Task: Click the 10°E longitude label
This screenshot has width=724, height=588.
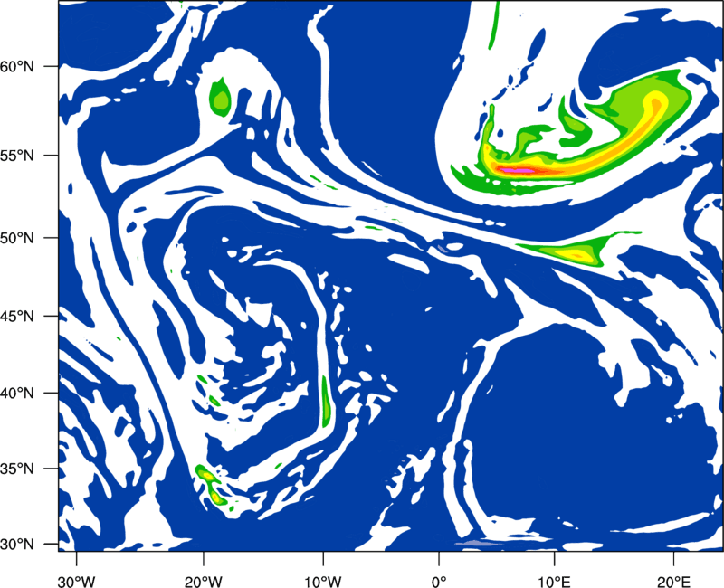Action: point(554,582)
